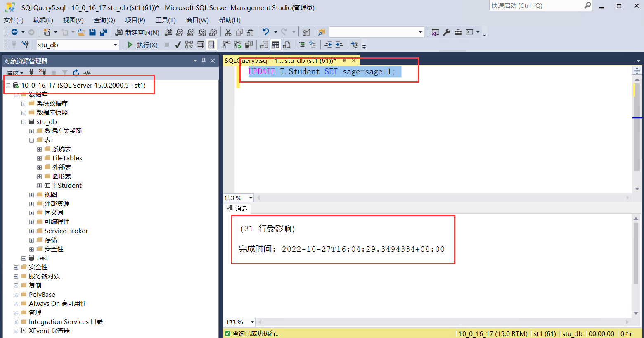The image size is (644, 338).
Task: Open the 帮助(H) menu
Action: tap(230, 20)
